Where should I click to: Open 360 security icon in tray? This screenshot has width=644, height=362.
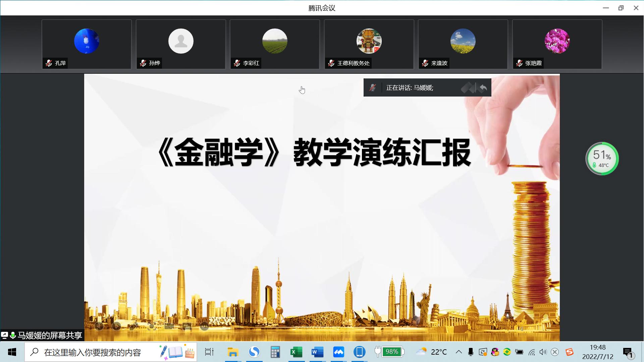coord(507,352)
